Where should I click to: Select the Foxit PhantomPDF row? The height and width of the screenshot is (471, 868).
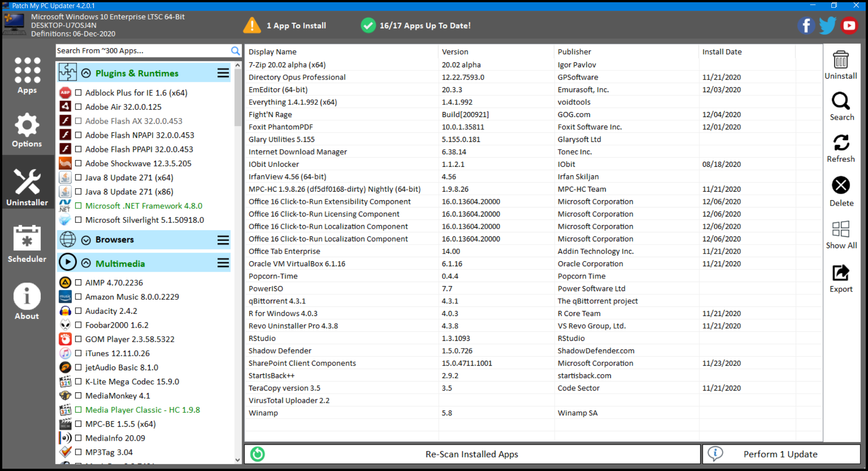[533, 127]
